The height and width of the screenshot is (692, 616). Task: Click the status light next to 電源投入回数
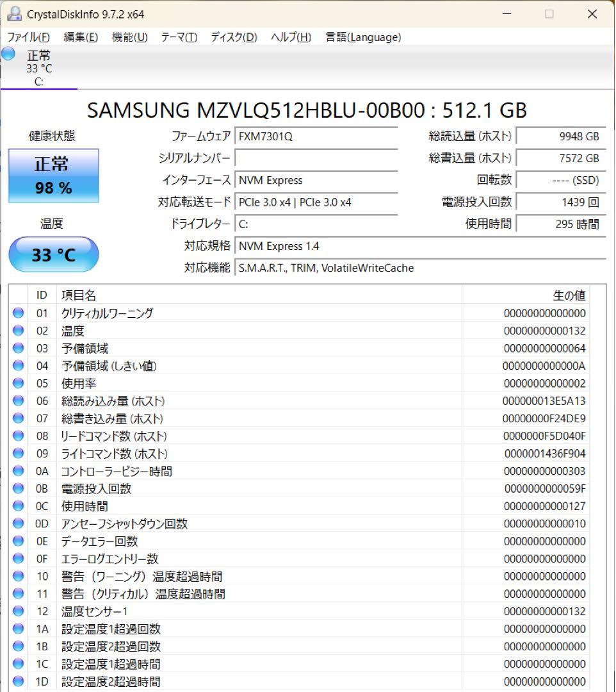[x=18, y=488]
